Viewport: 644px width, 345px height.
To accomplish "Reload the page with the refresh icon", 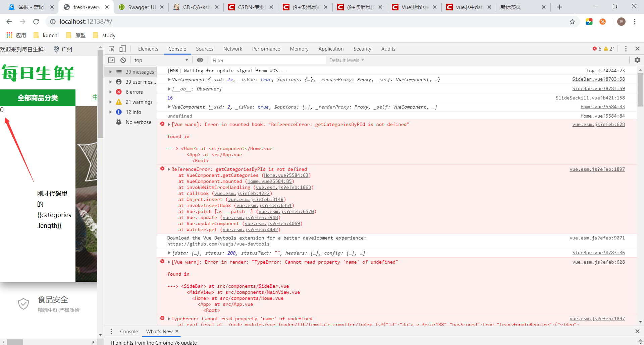I will 36,22.
